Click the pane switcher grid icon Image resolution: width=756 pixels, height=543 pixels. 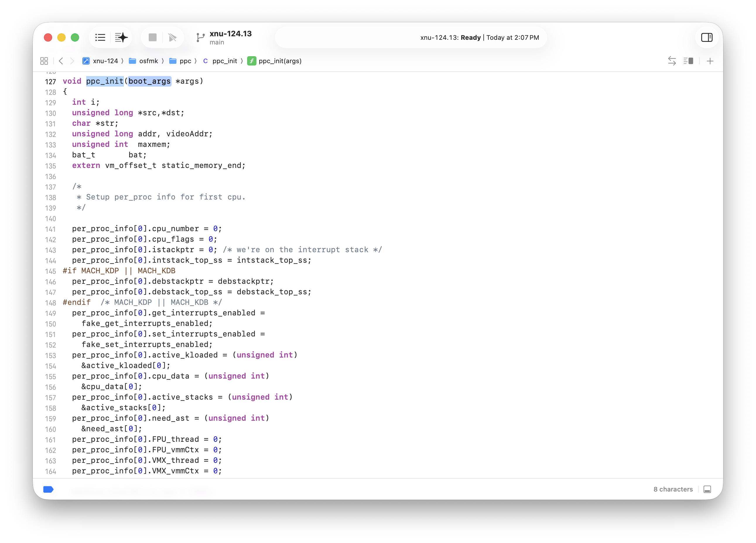pyautogui.click(x=44, y=61)
